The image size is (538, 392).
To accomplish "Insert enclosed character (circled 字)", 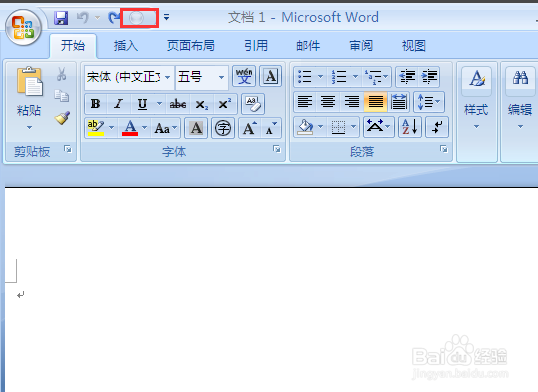I will point(223,128).
